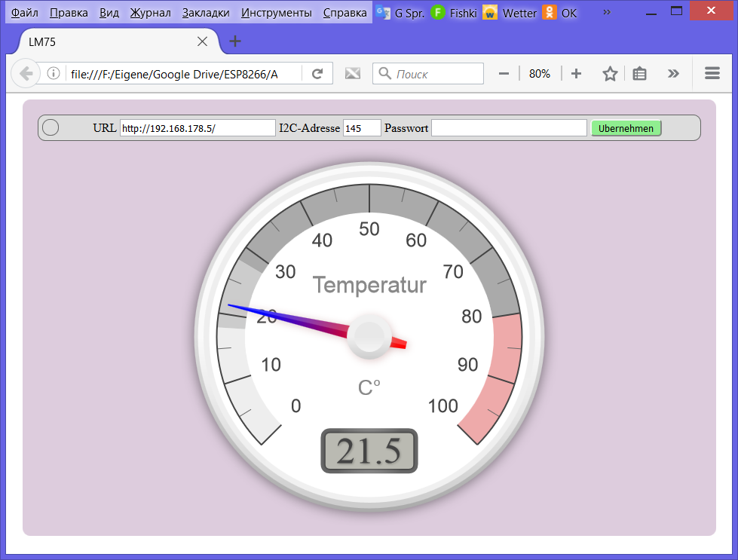Click the Ubernehmen button
The image size is (738, 560).
tap(626, 128)
